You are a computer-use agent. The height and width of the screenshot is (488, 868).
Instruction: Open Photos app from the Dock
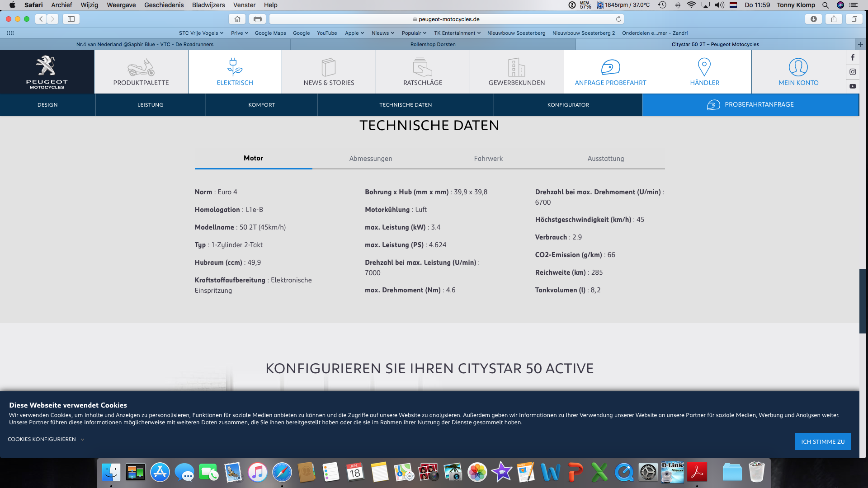tap(477, 473)
